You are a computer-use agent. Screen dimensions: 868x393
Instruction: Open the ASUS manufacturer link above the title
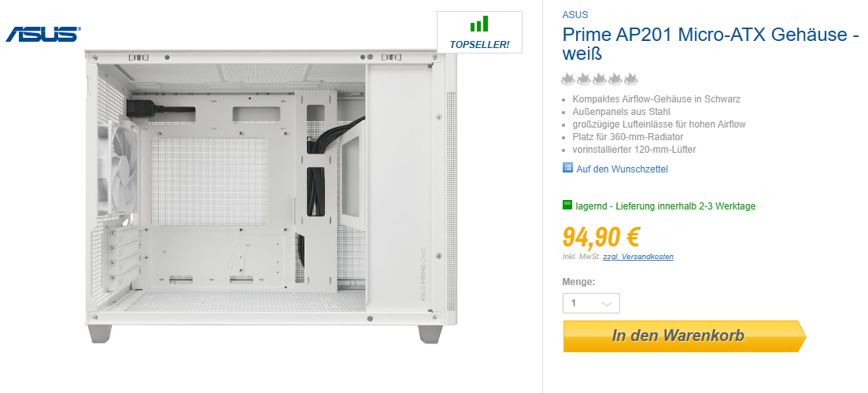point(575,14)
